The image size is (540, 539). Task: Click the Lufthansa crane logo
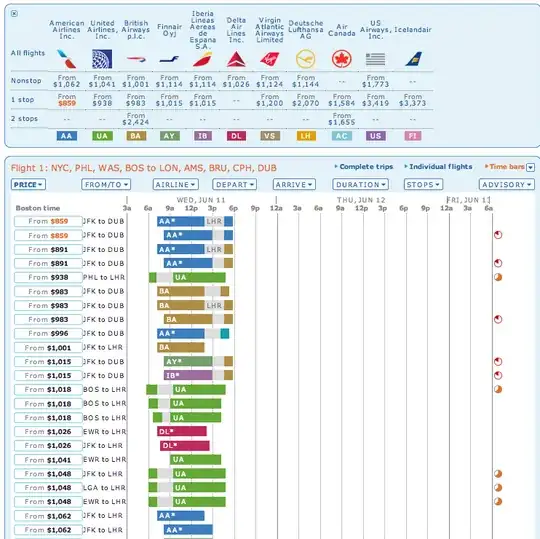tap(305, 59)
